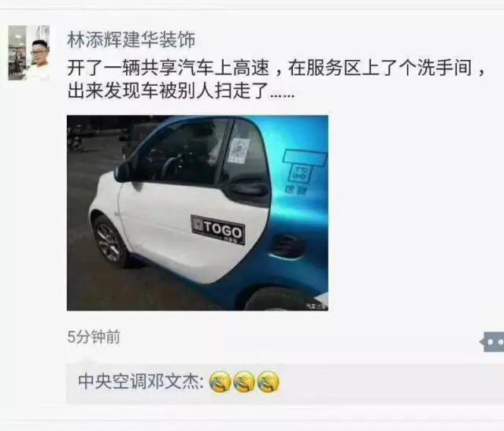Click the QR code on the car window
Screen dimensions: 504x431
pos(239,150)
